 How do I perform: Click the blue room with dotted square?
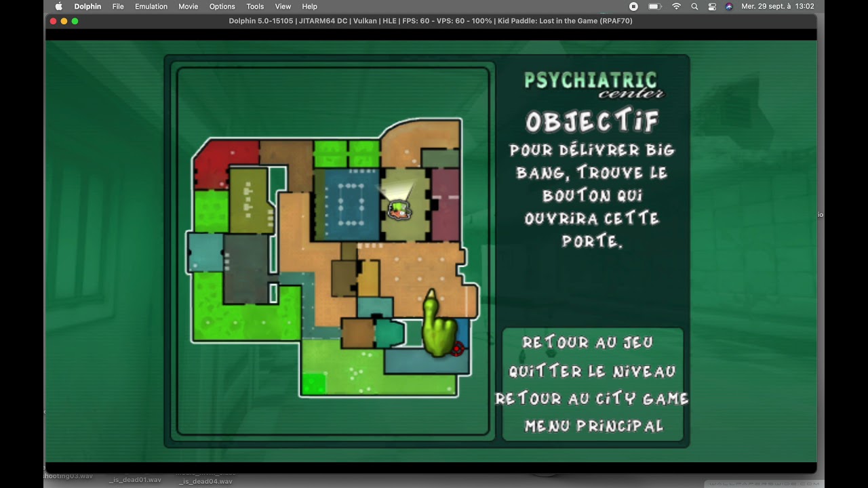(x=351, y=205)
